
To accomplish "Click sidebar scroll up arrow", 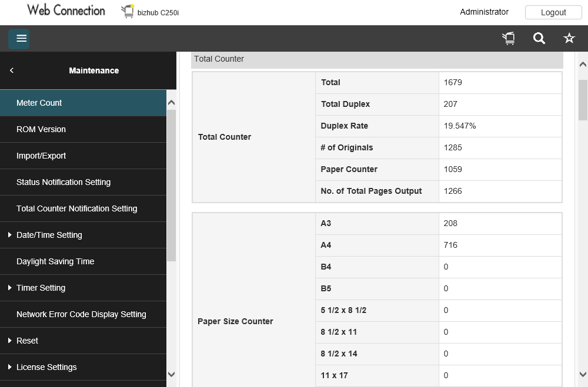I will 171,102.
